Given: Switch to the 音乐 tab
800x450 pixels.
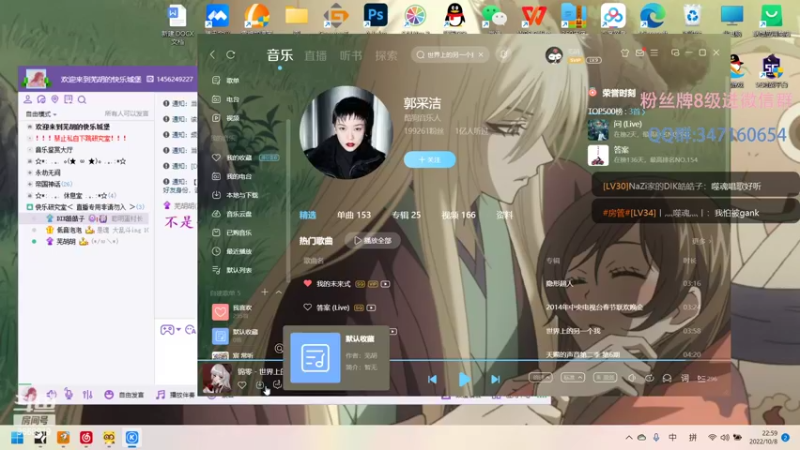Looking at the screenshot, I should tap(280, 55).
